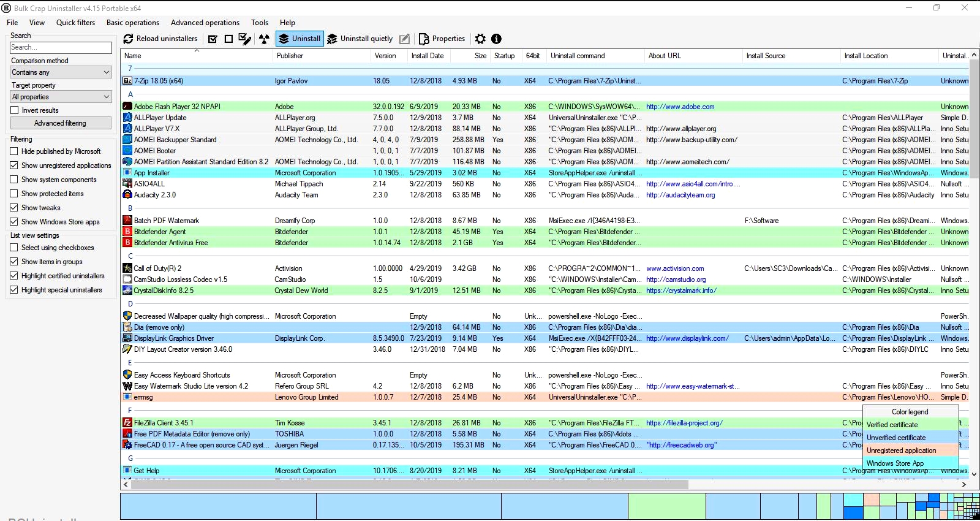Open the View menu
Screen dimensions: 980x521
pyautogui.click(x=37, y=23)
